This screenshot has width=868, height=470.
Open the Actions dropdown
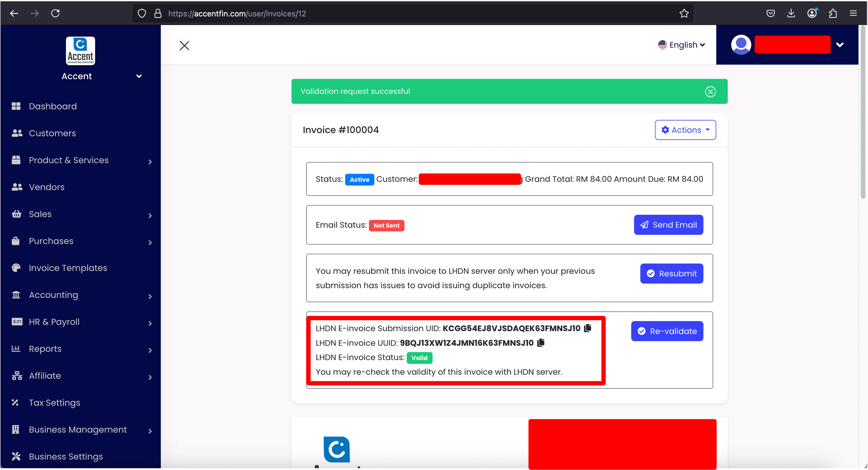tap(685, 130)
